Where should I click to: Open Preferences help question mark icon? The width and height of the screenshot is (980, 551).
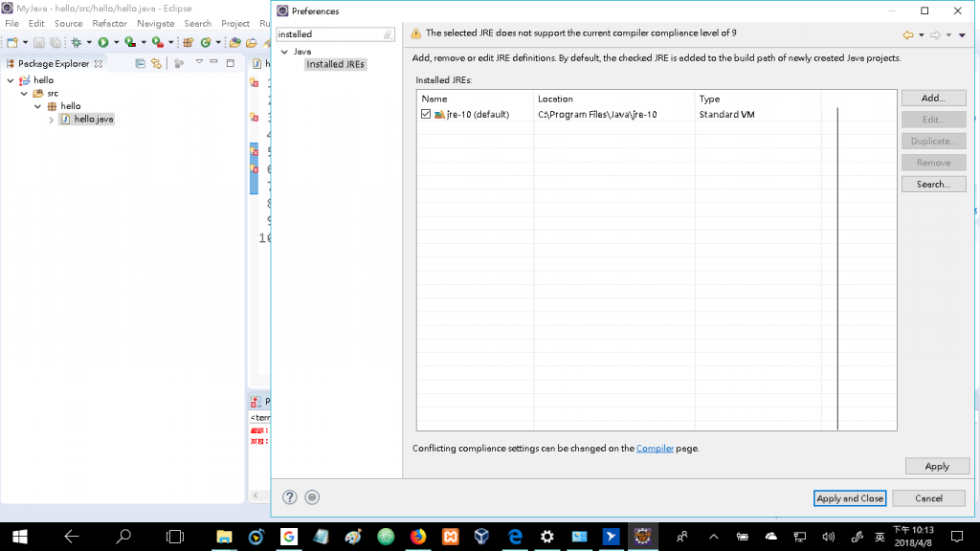pos(289,497)
